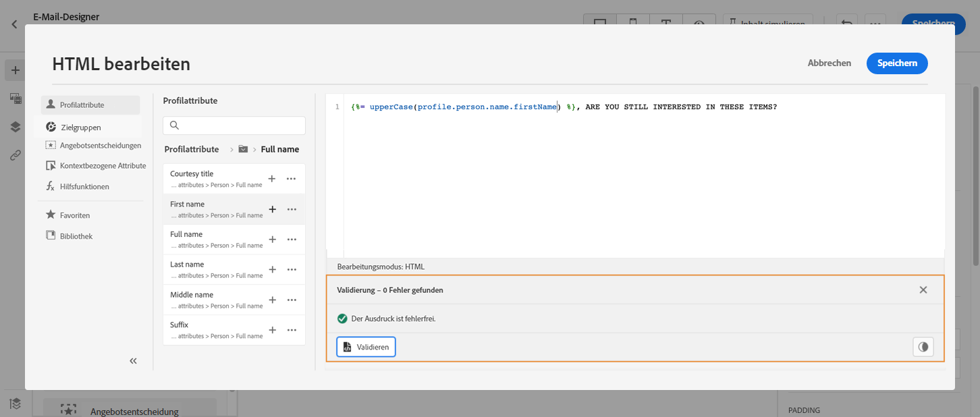Collapse the left navigation panel

point(133,361)
